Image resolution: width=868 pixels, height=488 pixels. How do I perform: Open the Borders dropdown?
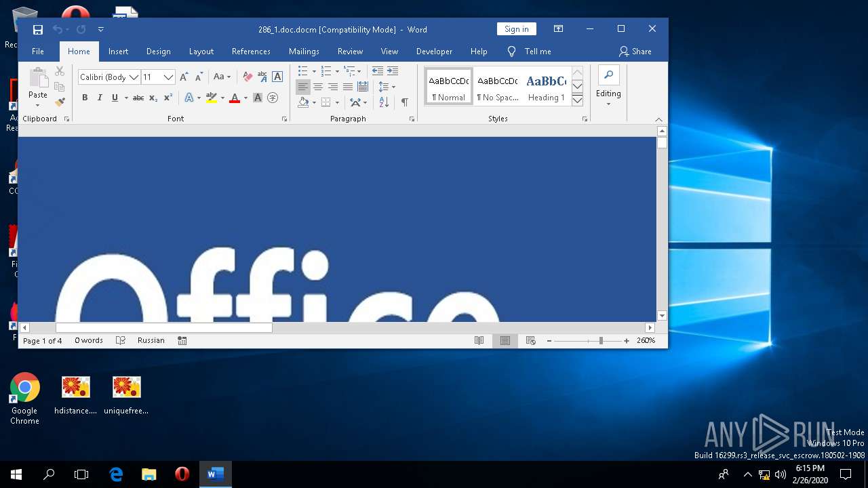336,102
